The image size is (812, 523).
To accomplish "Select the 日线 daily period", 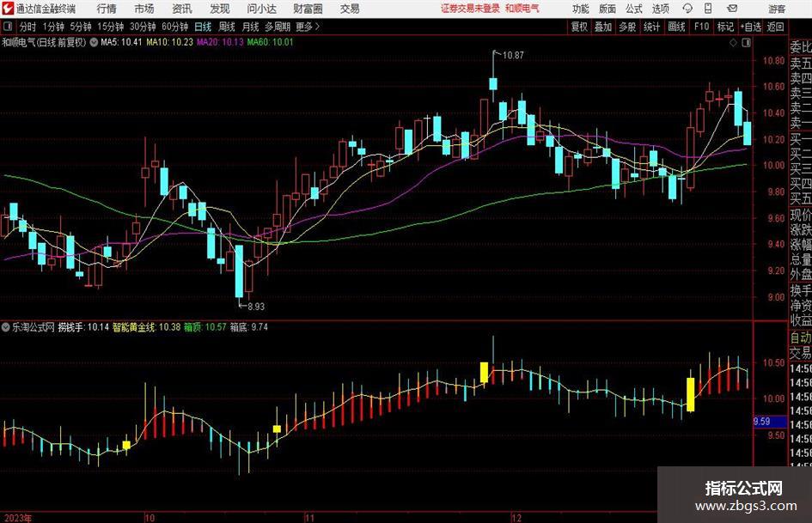I will [x=203, y=27].
